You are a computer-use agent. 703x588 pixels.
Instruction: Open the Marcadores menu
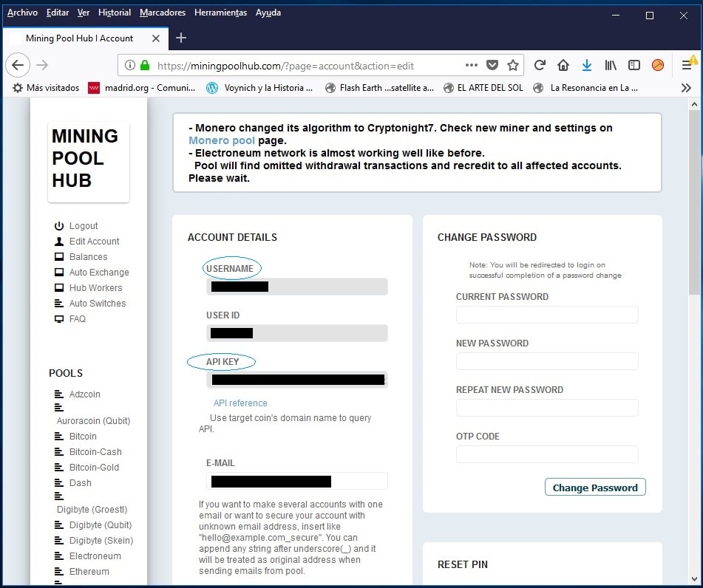[163, 13]
